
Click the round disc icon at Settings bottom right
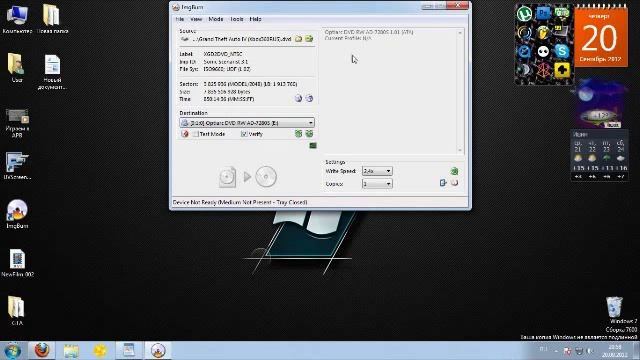click(x=454, y=183)
